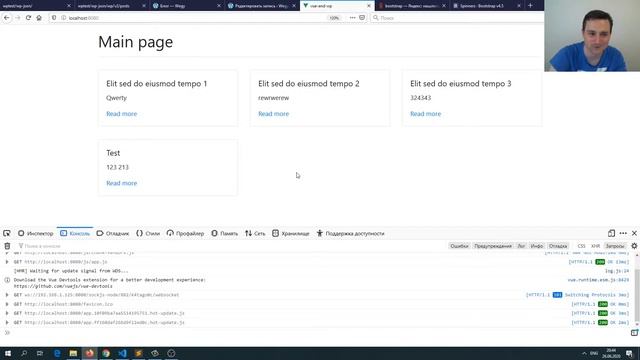This screenshot has width=640, height=360.
Task: Toggle the Инфо console filter
Action: point(536,246)
